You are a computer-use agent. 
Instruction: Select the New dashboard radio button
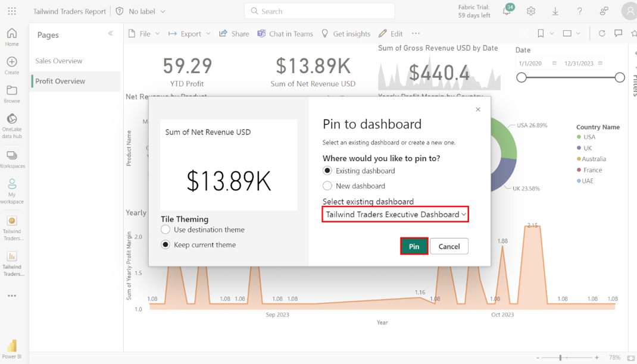click(x=327, y=186)
